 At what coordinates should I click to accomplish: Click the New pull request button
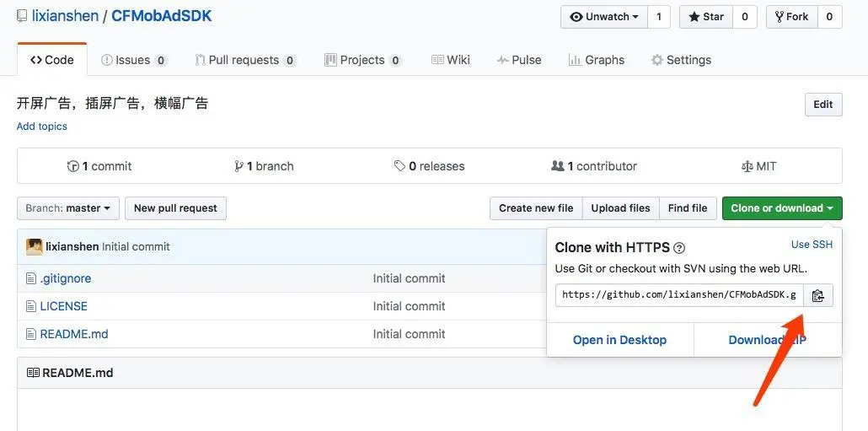[x=175, y=208]
